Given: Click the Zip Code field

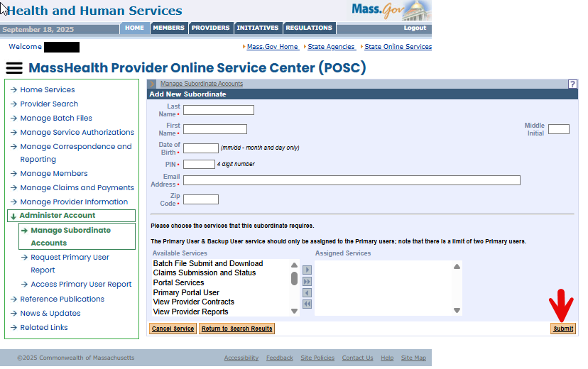Looking at the screenshot, I should (x=201, y=199).
